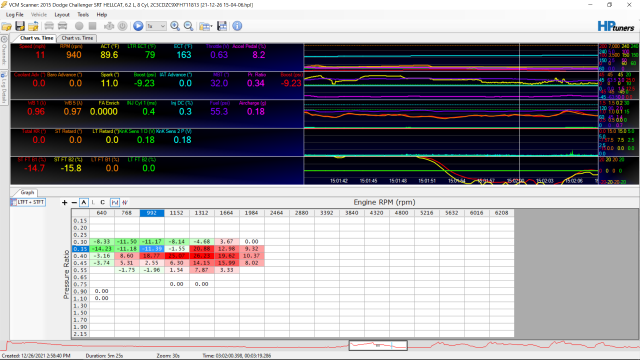Zoom out on the chart

coord(189,26)
